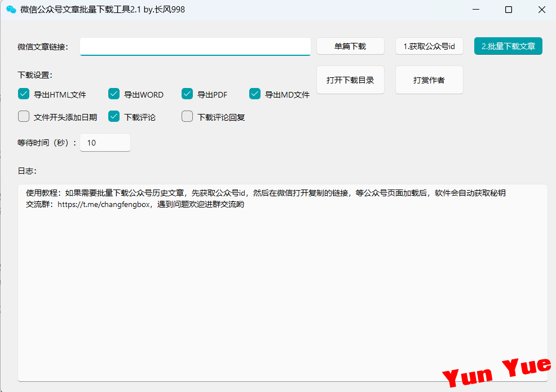Click the 微信文章链接 label
The image size is (556, 392).
click(x=43, y=47)
